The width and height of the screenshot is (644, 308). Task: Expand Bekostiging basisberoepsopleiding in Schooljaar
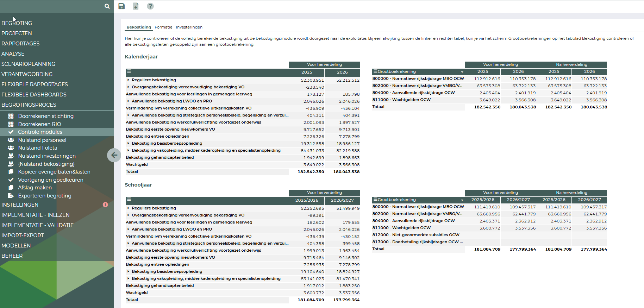(128, 272)
